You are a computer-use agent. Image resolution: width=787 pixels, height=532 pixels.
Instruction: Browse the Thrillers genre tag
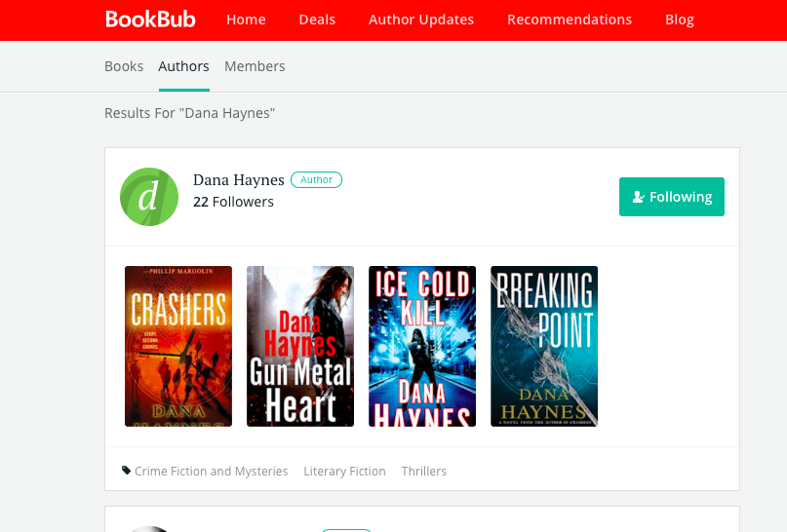(x=423, y=472)
